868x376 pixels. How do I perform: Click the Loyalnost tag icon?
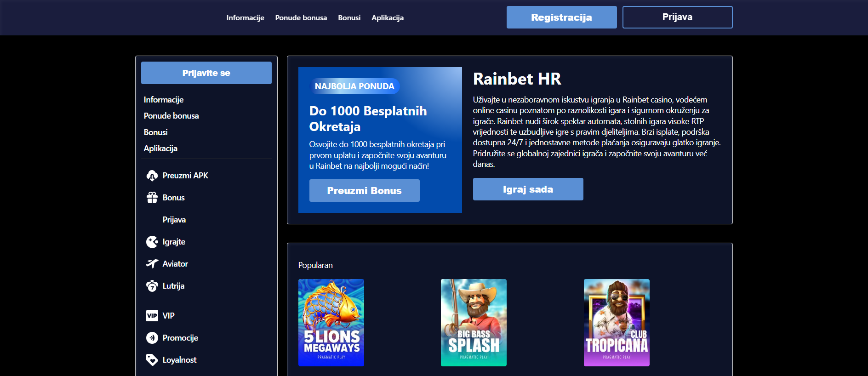click(152, 360)
